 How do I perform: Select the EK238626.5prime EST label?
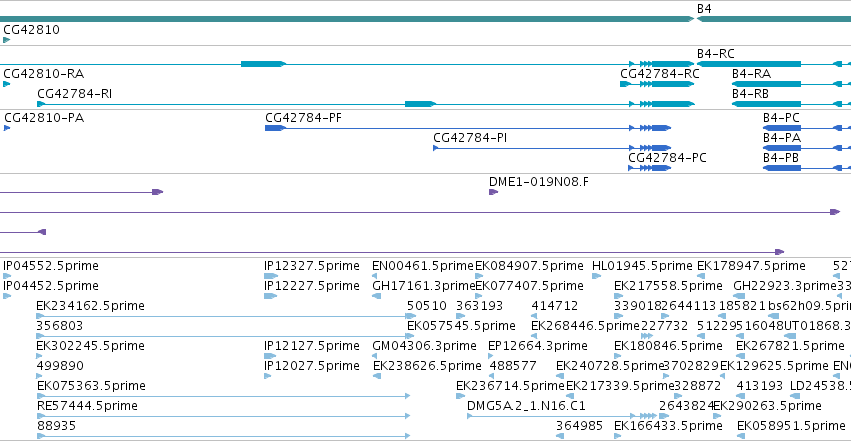tap(427, 366)
